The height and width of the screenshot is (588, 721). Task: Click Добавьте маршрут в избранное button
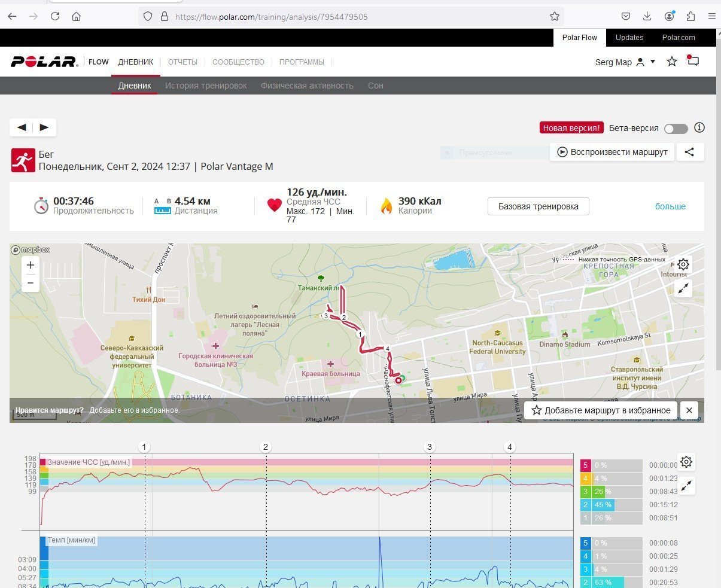point(601,410)
